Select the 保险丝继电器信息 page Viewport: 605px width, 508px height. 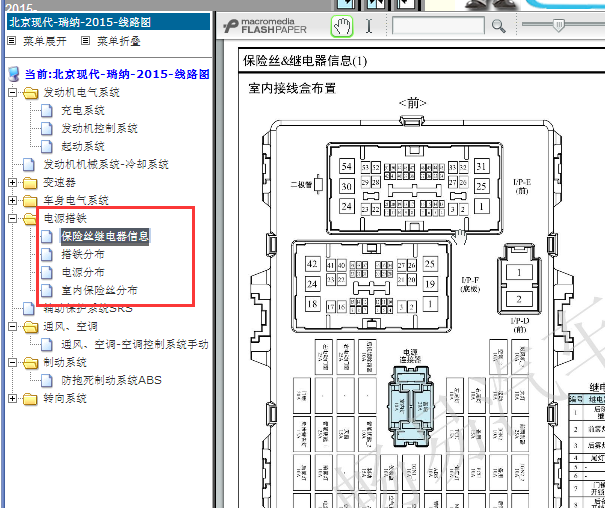[105, 236]
